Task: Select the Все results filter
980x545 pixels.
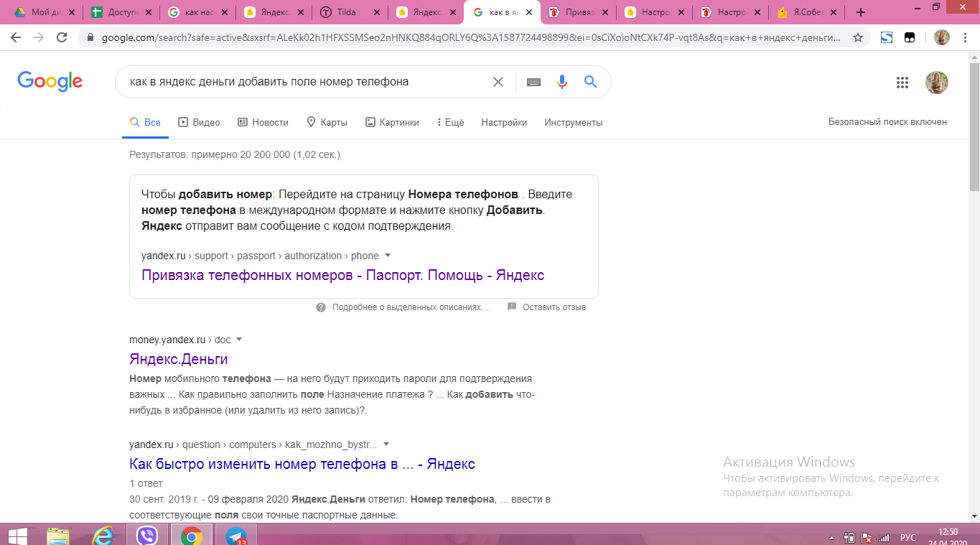Action: 145,123
